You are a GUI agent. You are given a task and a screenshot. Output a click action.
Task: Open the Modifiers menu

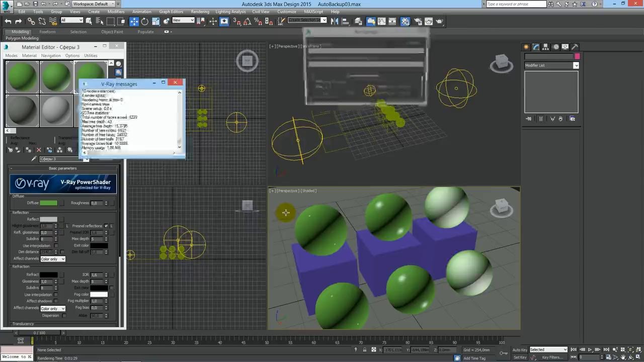tap(116, 12)
